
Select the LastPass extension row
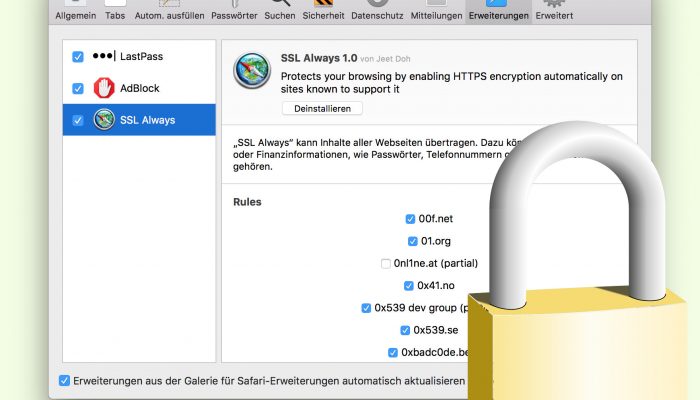[x=139, y=57]
